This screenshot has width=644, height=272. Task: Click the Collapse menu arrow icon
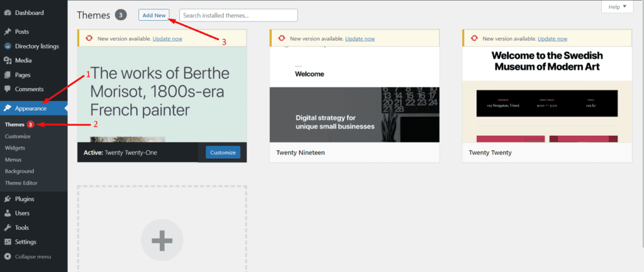click(8, 257)
